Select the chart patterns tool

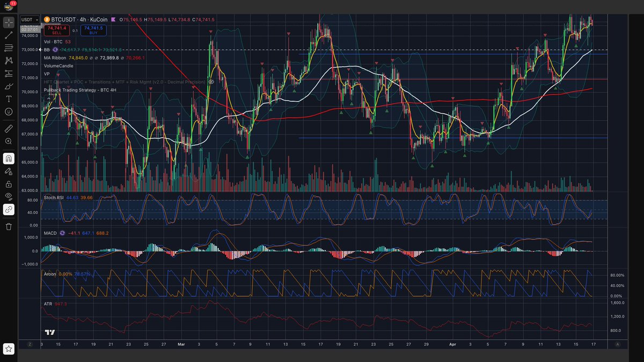(9, 61)
